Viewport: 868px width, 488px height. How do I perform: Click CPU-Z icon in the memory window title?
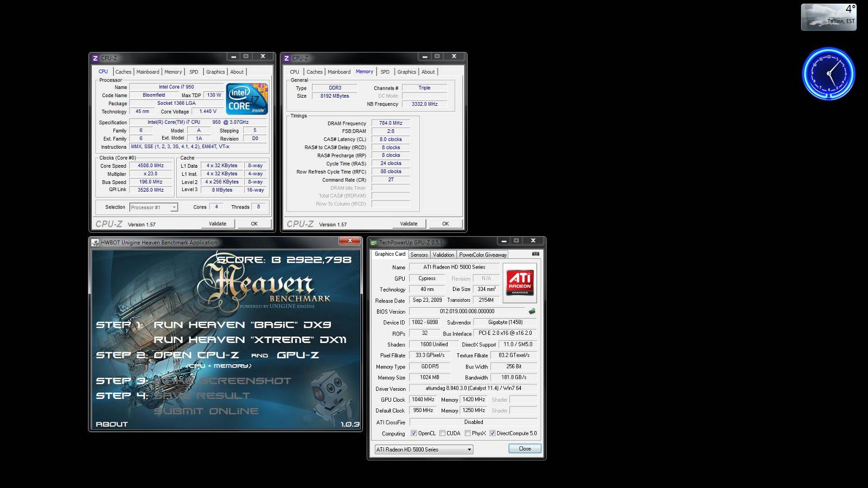point(286,58)
